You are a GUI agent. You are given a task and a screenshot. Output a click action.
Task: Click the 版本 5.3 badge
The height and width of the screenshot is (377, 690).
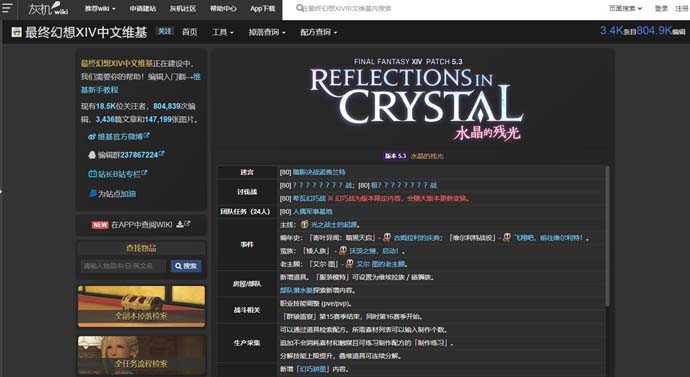(x=395, y=156)
